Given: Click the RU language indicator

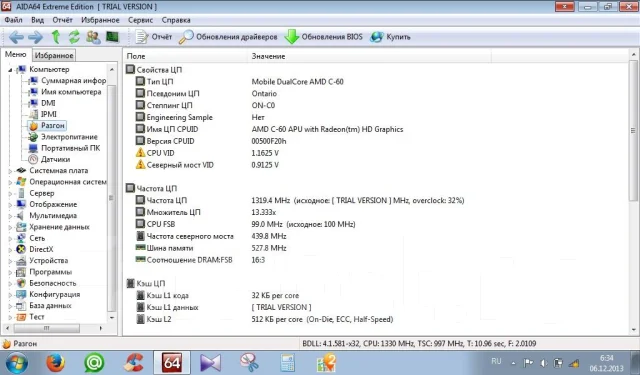Looking at the screenshot, I should [496, 361].
